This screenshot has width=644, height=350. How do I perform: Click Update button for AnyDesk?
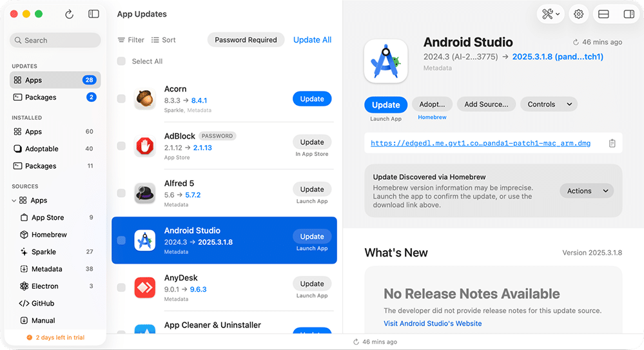[312, 284]
